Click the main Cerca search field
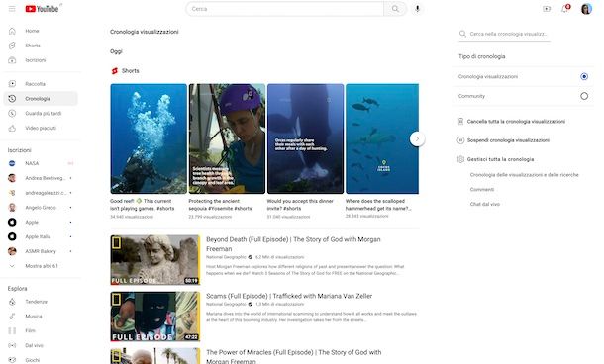The image size is (604, 364). pyautogui.click(x=285, y=9)
